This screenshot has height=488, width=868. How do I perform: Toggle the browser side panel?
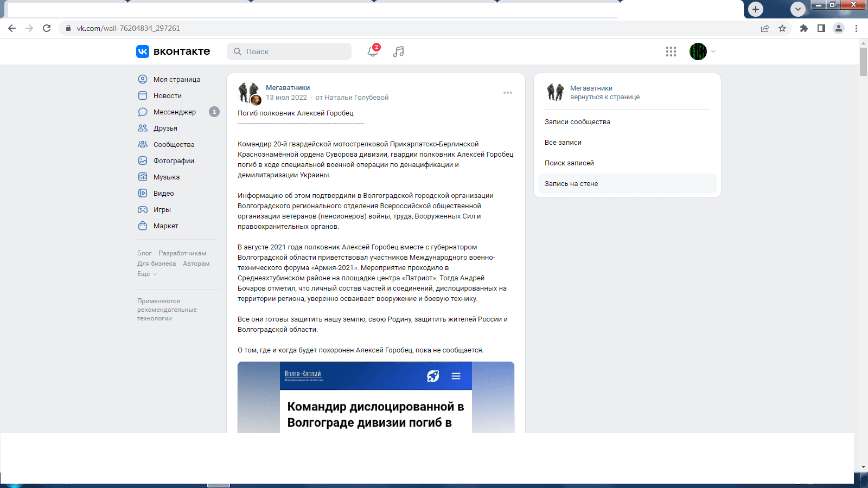(821, 28)
